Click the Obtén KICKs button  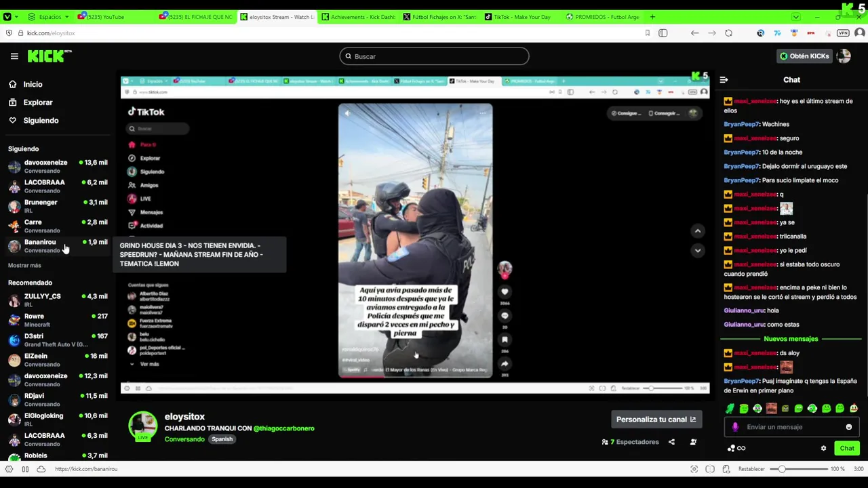click(x=804, y=56)
